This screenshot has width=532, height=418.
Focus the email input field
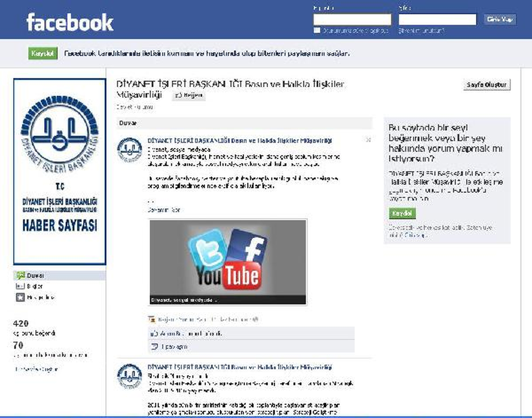pos(352,20)
